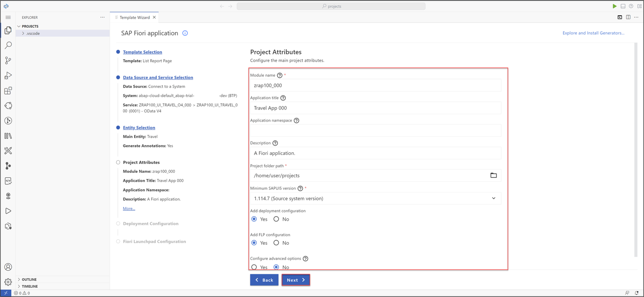Click the help question mark in title bar
This screenshot has width=644, height=297.
[x=631, y=6]
